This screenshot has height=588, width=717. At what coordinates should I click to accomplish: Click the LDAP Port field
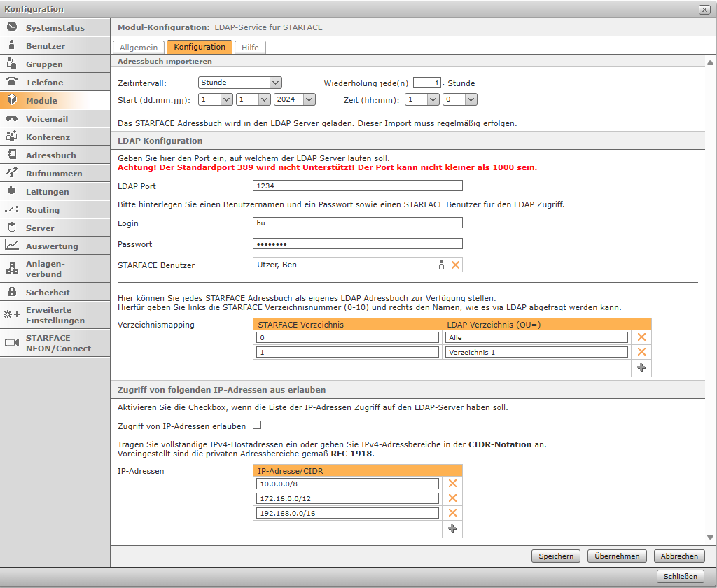tap(358, 185)
